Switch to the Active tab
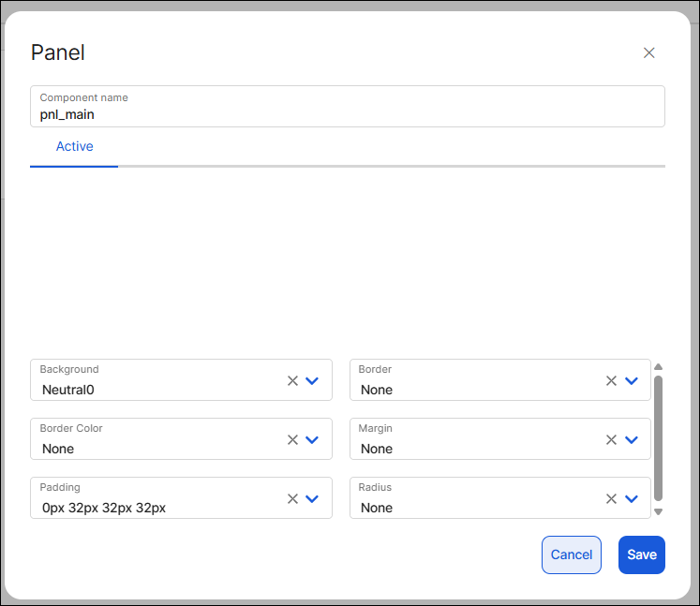Screen dimensions: 700x606 tap(74, 147)
